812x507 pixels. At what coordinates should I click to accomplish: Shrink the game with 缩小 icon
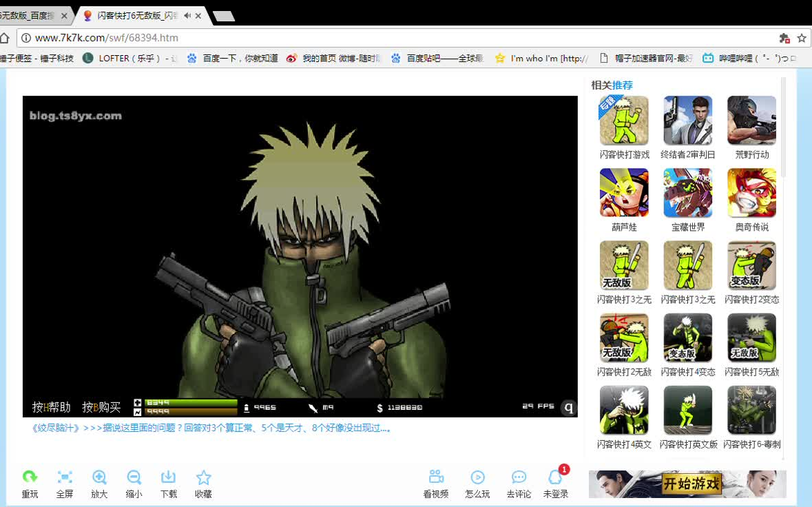134,477
